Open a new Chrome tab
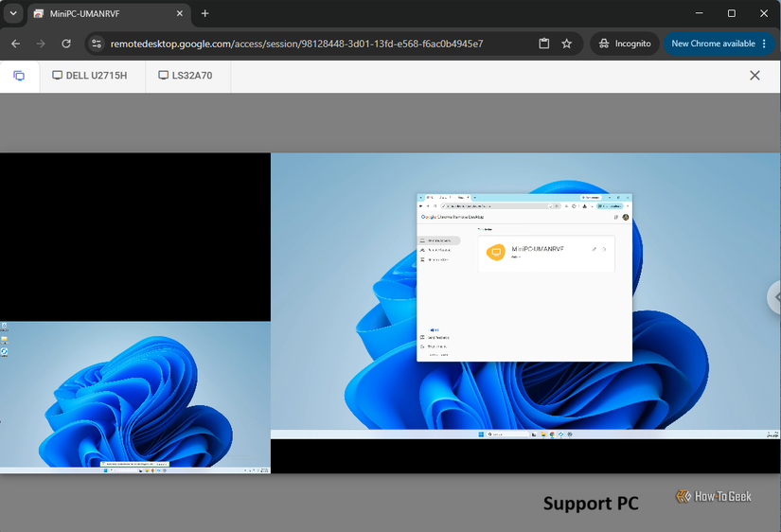 pos(204,13)
